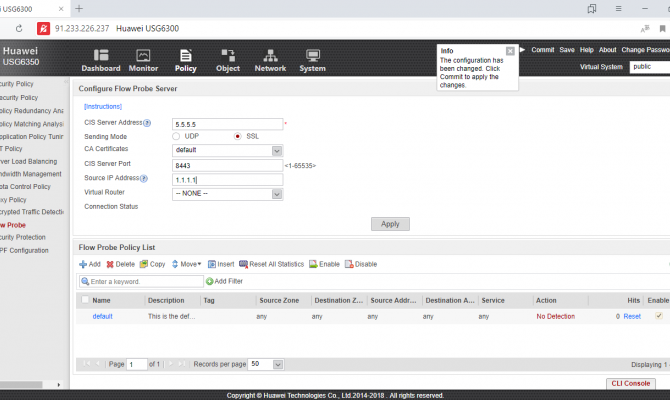Disable the selected policy via toolbar
The image size is (670, 400).
pos(361,264)
